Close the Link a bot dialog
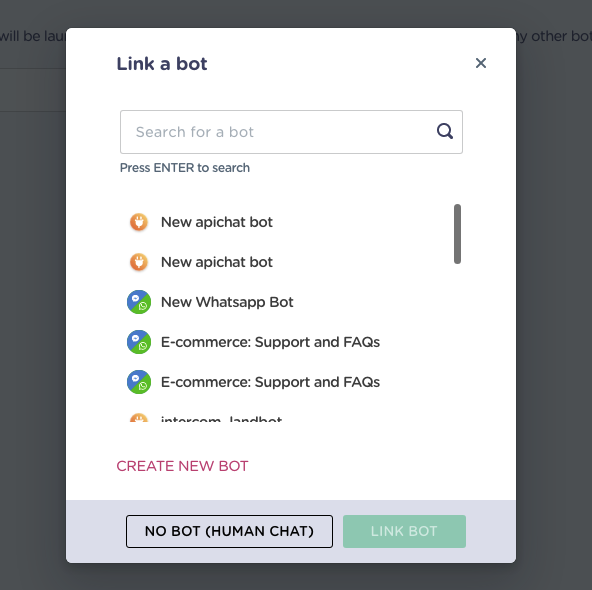 [x=481, y=63]
